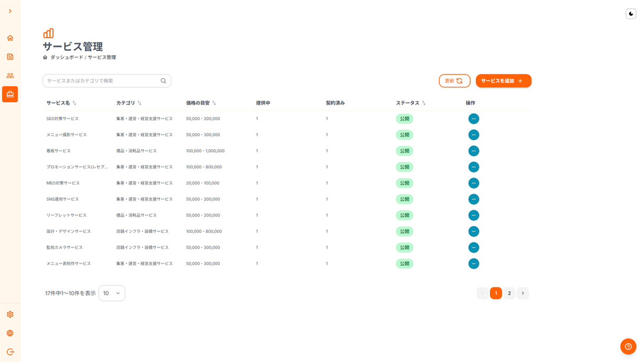The height and width of the screenshot is (362, 644).
Task: Click the 契約済み column header
Action: [x=335, y=103]
